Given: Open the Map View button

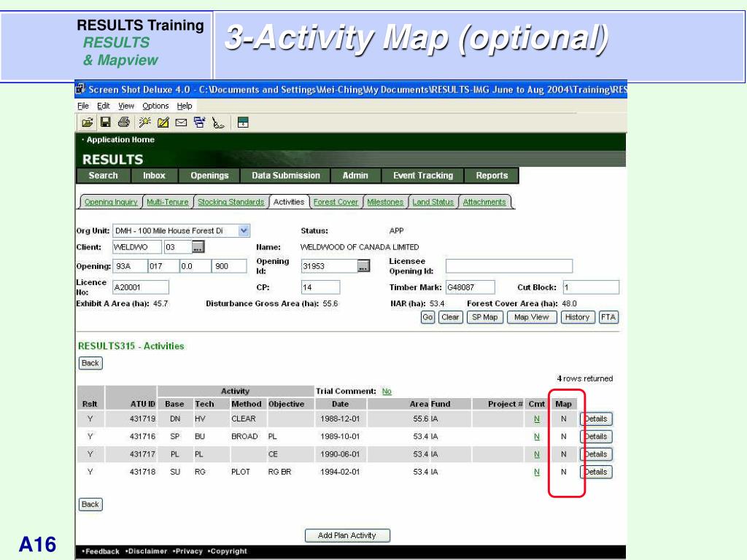Looking at the screenshot, I should tap(532, 317).
